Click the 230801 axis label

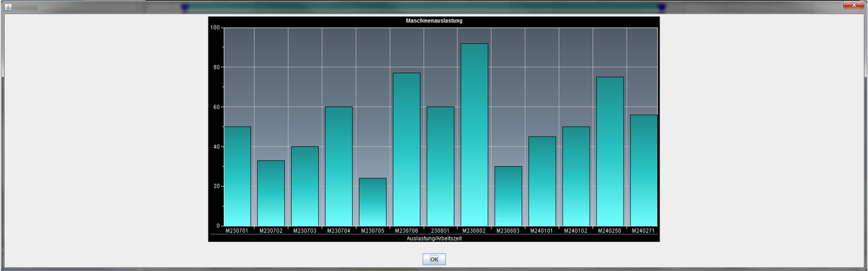click(441, 231)
